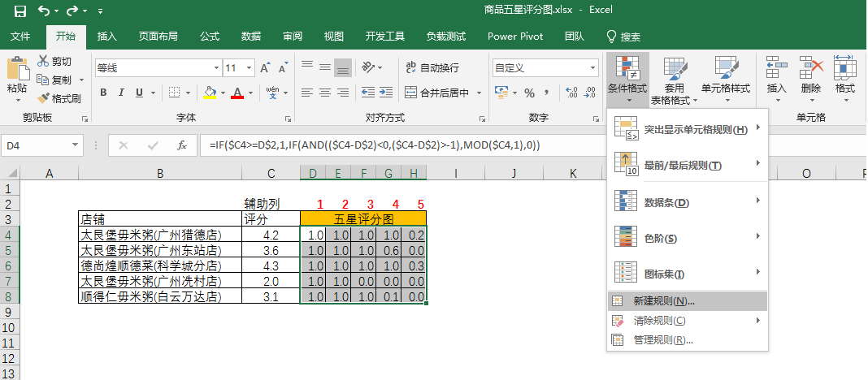The image size is (868, 380).
Task: Decrease decimal places
Action: 588,93
